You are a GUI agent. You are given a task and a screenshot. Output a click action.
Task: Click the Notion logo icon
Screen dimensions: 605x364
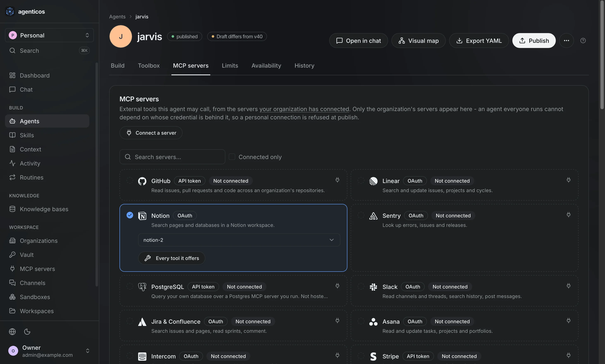142,216
